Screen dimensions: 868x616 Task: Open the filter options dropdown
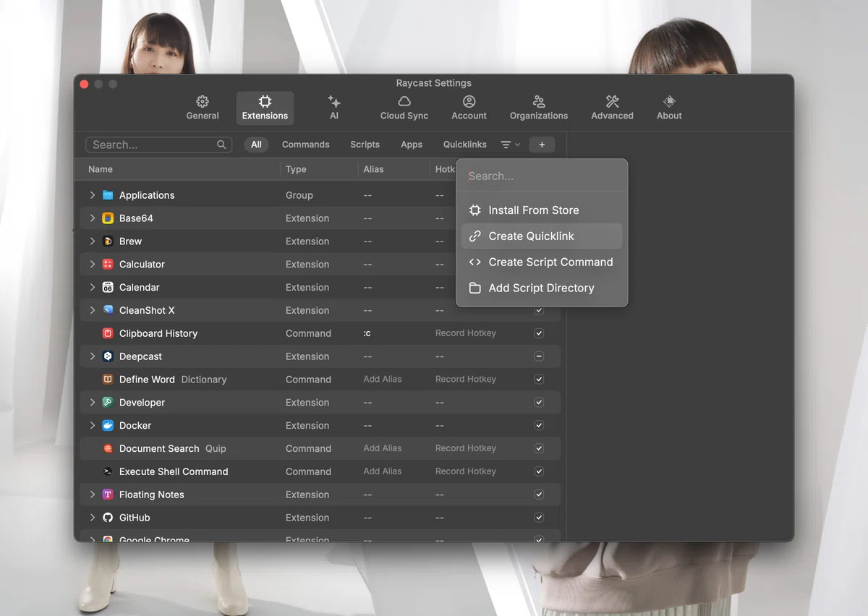[510, 145]
